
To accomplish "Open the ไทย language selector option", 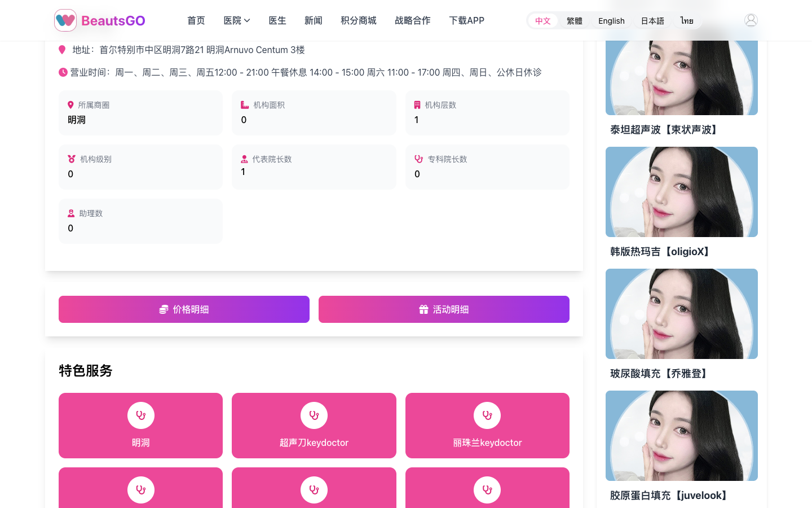I will (x=687, y=21).
